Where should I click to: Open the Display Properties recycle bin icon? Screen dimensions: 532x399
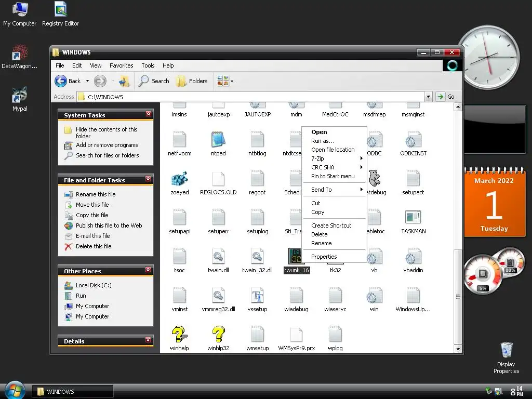(x=506, y=357)
